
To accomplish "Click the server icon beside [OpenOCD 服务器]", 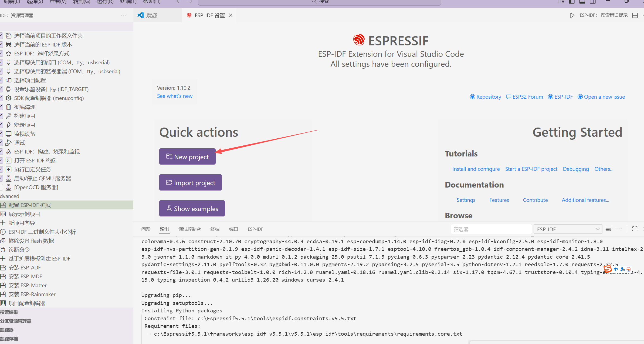I will (x=9, y=187).
